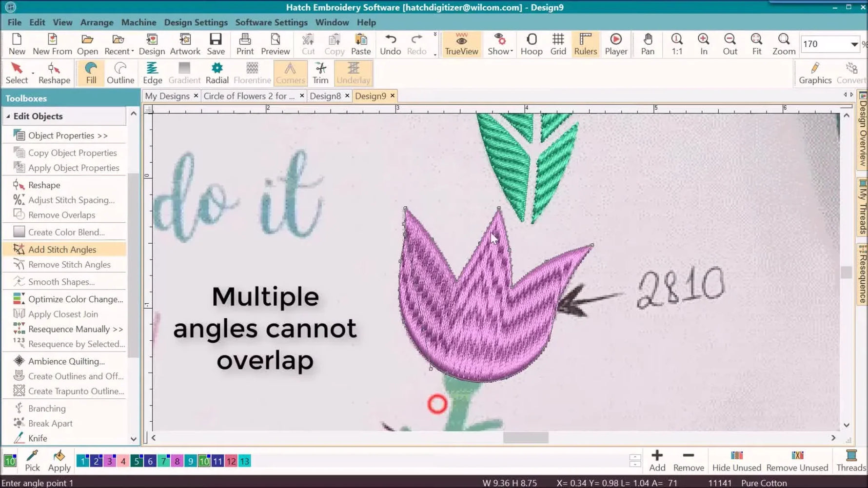The image size is (868, 488).
Task: Close the Design9 tab
Action: point(392,96)
